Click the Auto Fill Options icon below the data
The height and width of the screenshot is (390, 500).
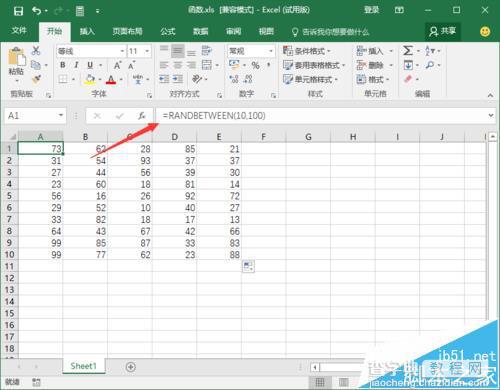pos(248,266)
